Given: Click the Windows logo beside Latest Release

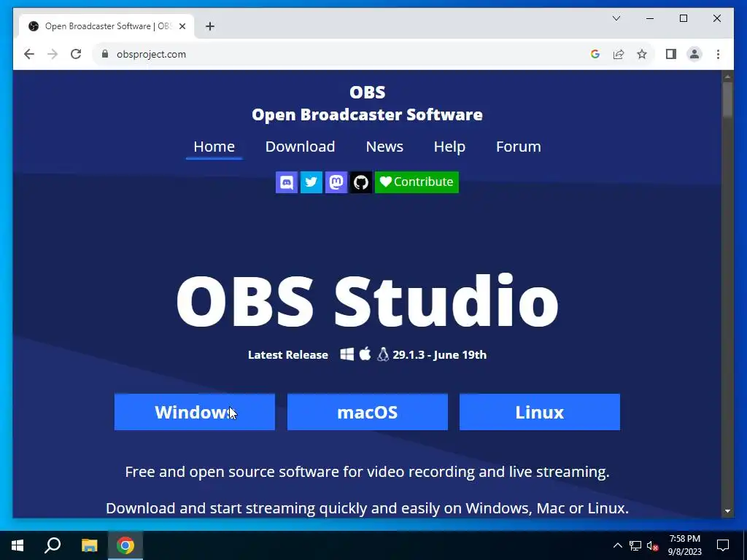Looking at the screenshot, I should pos(347,354).
